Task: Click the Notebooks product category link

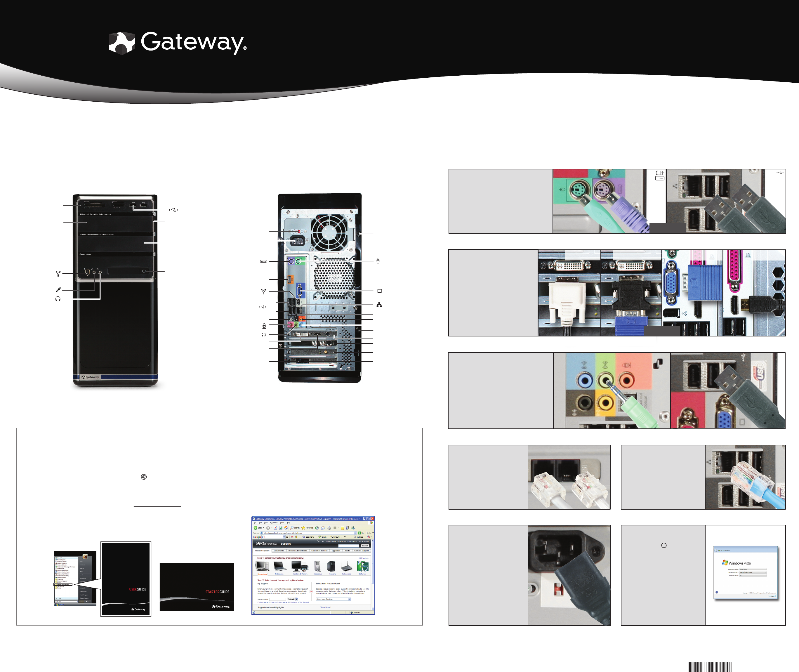Action: [279, 574]
